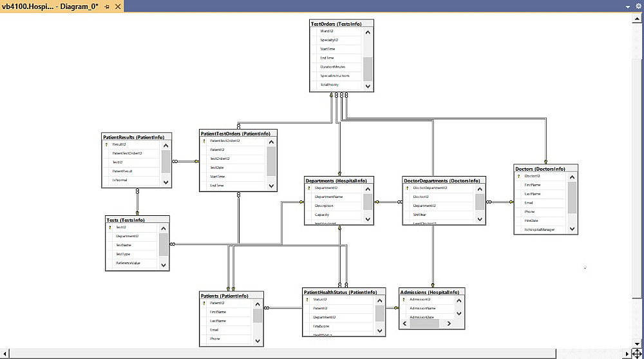Image resolution: width=644 pixels, height=359 pixels.
Task: Select the IsHospitalManager column in Doctors
Action: (541, 229)
